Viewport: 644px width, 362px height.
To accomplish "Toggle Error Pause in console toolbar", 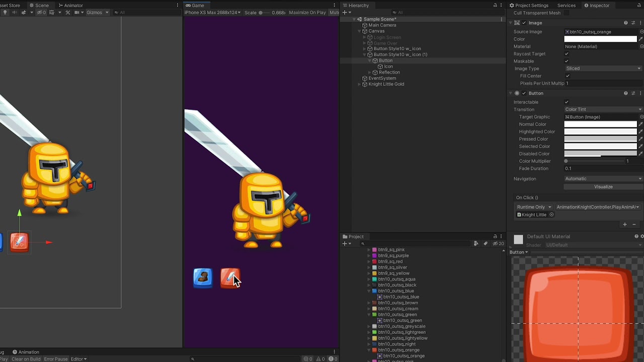I will point(56,359).
